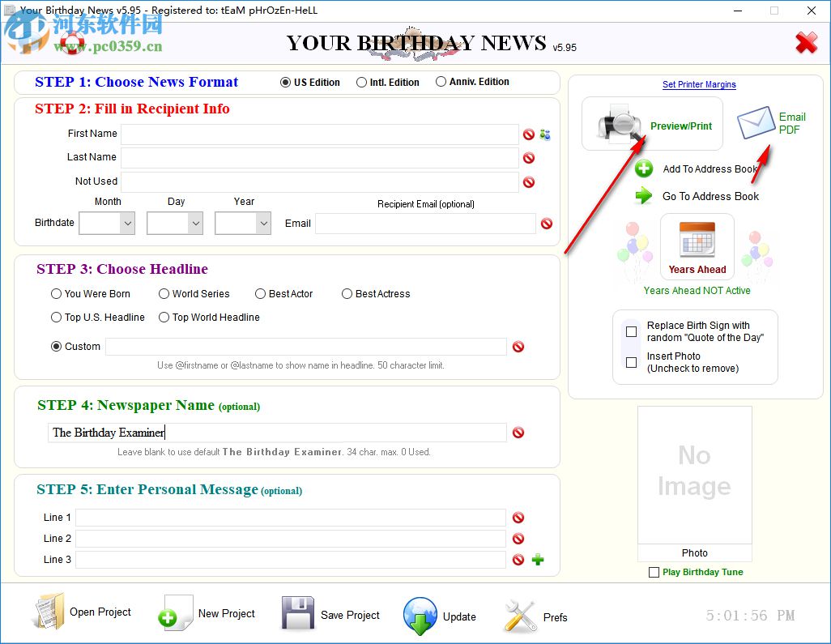Click Go To Address Book arrow icon
The height and width of the screenshot is (644, 831).
(642, 196)
